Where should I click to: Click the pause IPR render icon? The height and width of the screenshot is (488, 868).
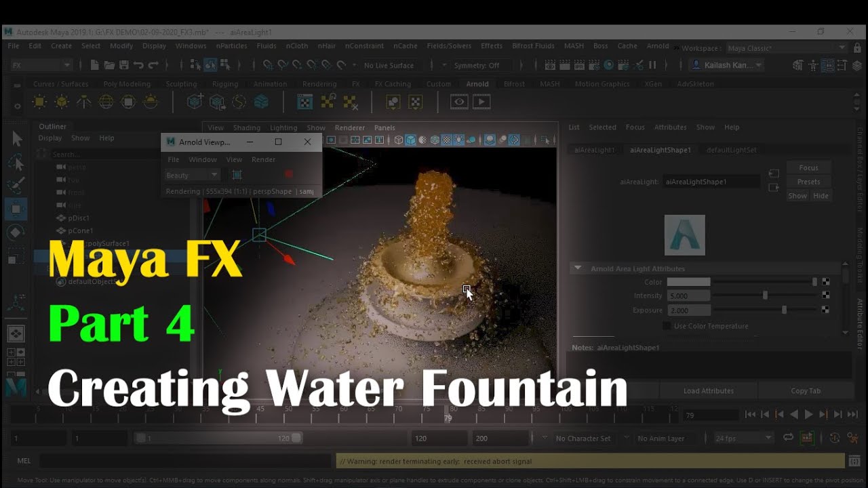point(652,65)
